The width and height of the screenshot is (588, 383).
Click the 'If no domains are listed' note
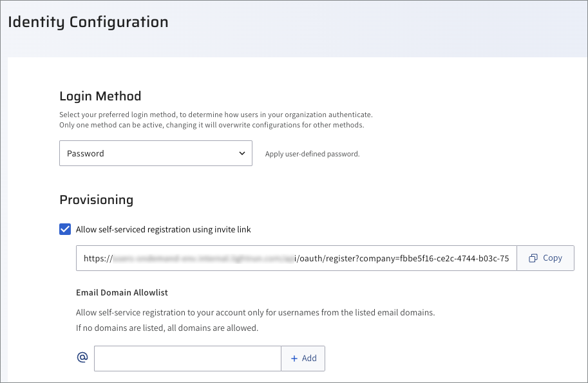(x=167, y=328)
